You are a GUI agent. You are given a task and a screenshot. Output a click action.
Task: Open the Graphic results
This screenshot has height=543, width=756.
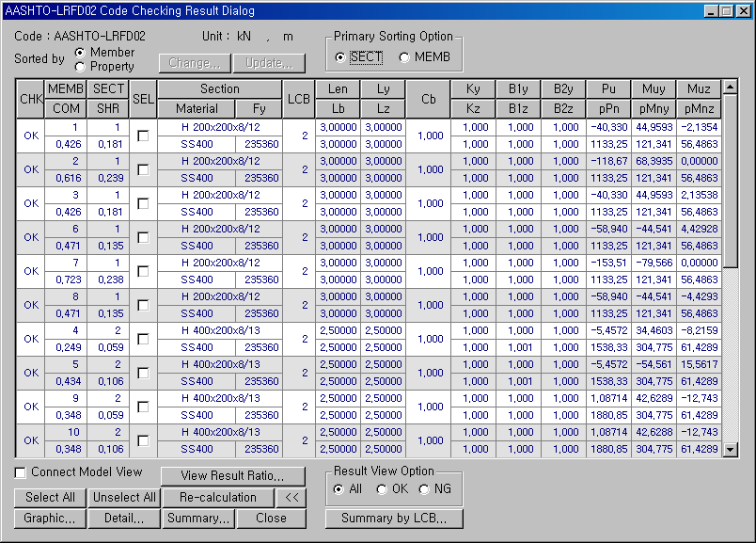50,519
